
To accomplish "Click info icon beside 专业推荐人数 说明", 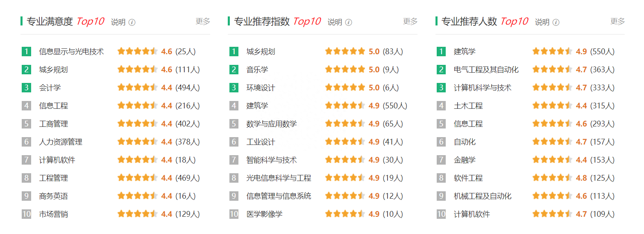I will pyautogui.click(x=556, y=22).
